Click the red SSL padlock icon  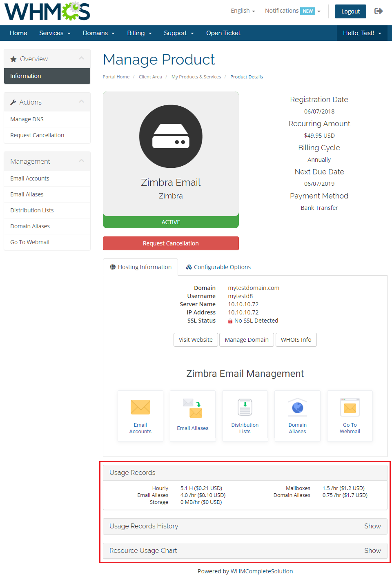click(230, 321)
